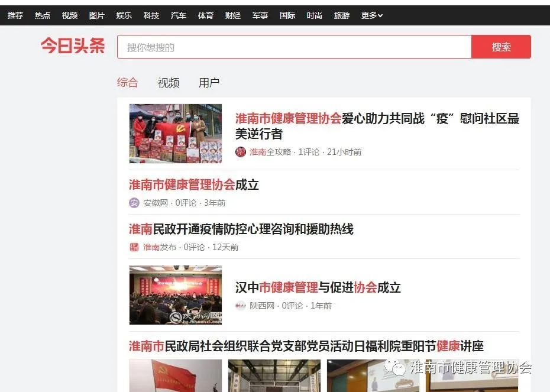Click the 安徽网 source avatar icon
550x392 pixels.
pyautogui.click(x=134, y=203)
